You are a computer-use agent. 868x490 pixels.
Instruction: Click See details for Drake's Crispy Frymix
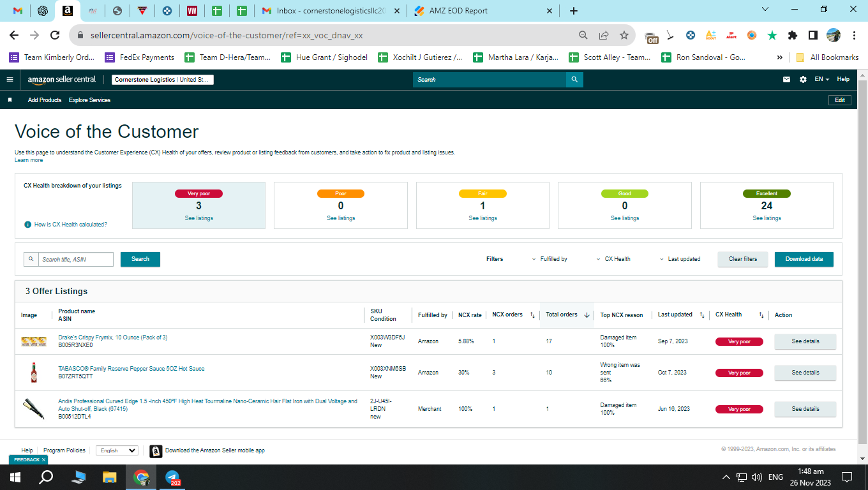coord(805,341)
